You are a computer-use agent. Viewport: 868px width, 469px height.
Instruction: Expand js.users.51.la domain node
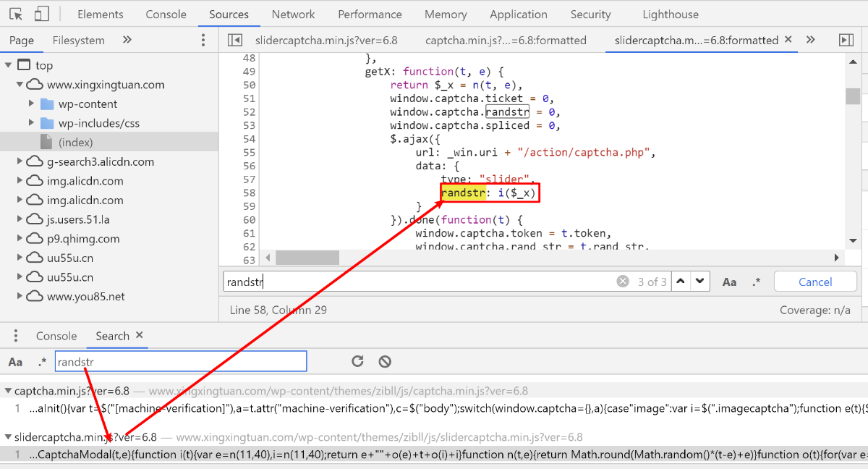[x=20, y=219]
